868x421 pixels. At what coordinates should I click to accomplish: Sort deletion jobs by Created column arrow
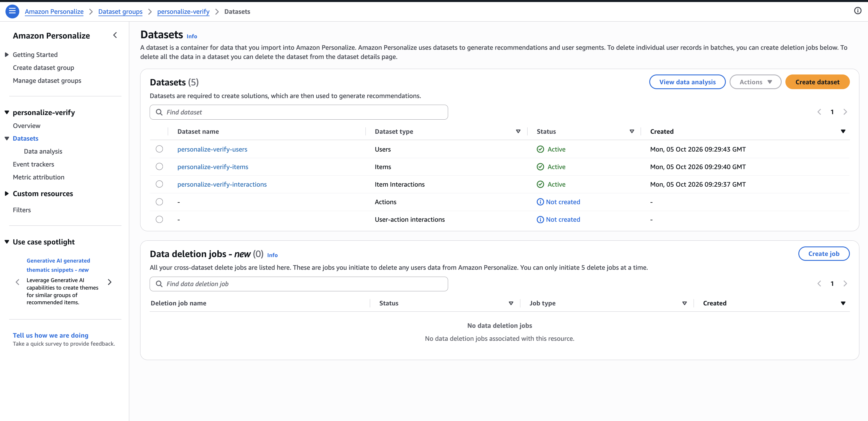click(843, 303)
